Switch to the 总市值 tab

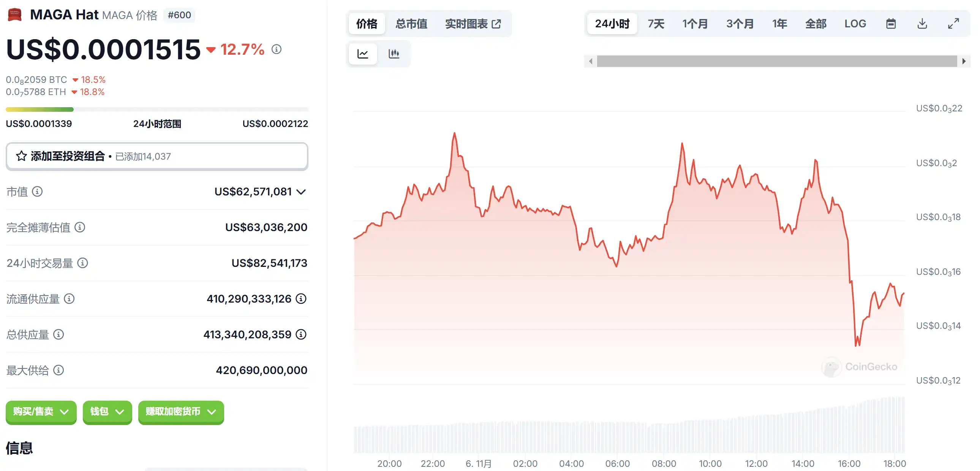coord(411,24)
